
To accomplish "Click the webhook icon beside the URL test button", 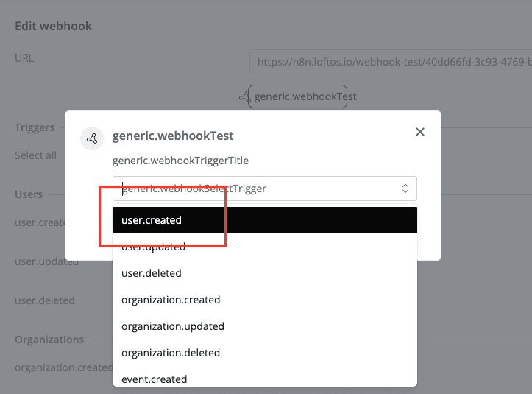I will point(244,96).
